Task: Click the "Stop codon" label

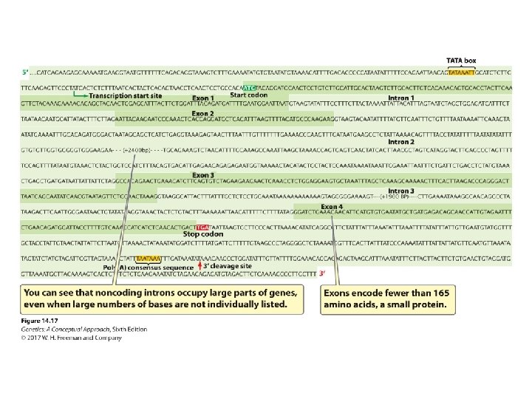Action: pos(203,234)
